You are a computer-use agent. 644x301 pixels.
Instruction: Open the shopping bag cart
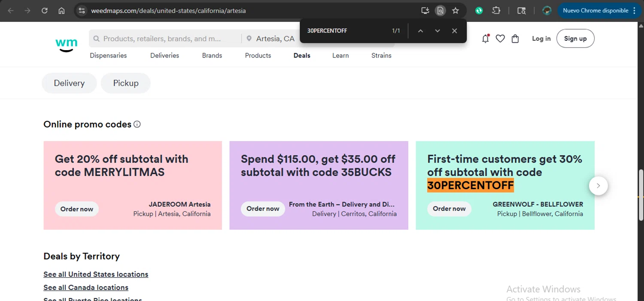[x=515, y=39]
